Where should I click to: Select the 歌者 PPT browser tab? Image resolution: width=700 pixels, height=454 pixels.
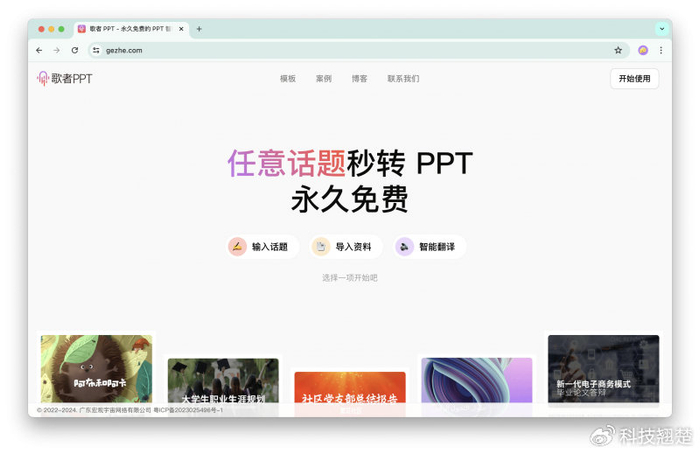click(x=131, y=29)
